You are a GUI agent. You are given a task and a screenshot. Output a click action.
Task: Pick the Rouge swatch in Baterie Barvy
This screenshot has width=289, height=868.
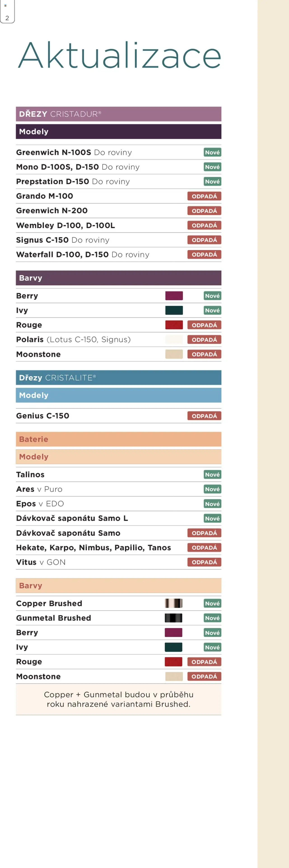(x=174, y=662)
